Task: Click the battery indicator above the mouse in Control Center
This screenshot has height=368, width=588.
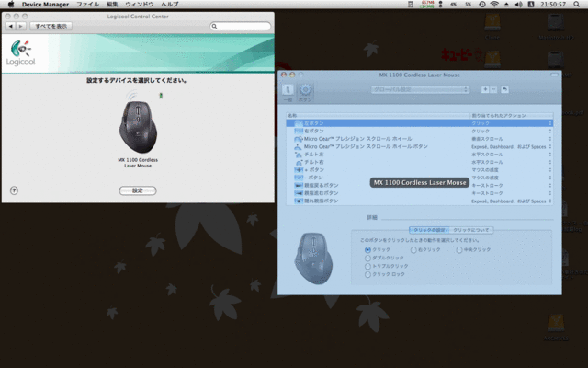Action: 161,96
